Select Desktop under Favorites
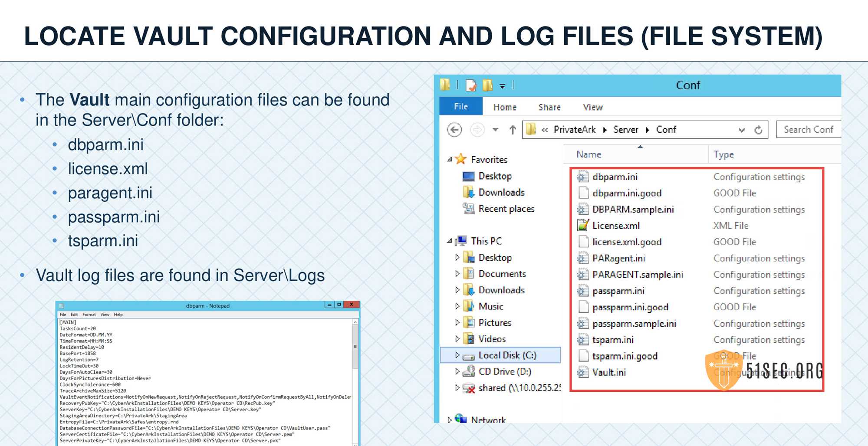This screenshot has height=446, width=868. (495, 176)
